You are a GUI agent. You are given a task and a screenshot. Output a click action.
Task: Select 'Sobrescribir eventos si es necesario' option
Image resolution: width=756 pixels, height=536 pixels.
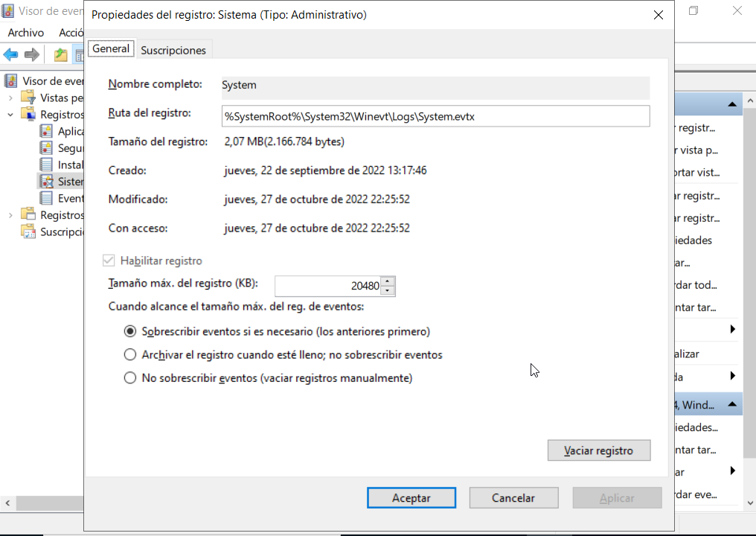pos(130,331)
